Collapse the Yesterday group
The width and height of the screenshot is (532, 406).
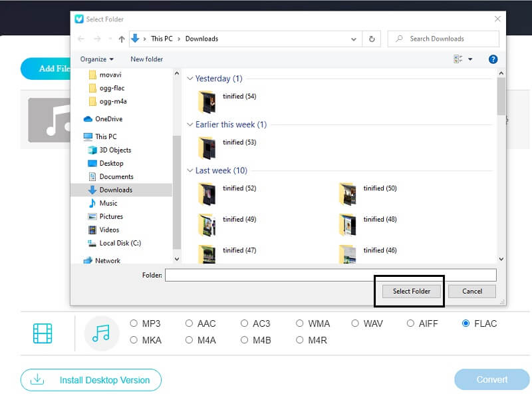coord(190,79)
